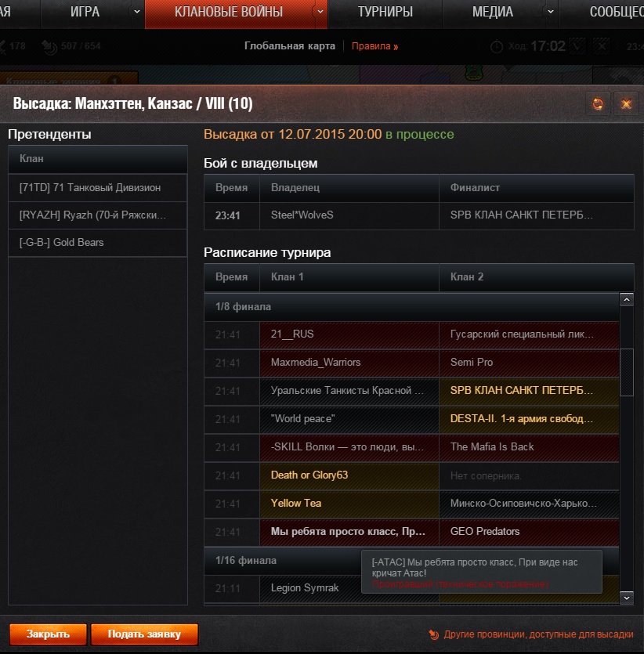Click the Semi Pro clan cell
Screen dimensions: 644x654
pos(529,363)
